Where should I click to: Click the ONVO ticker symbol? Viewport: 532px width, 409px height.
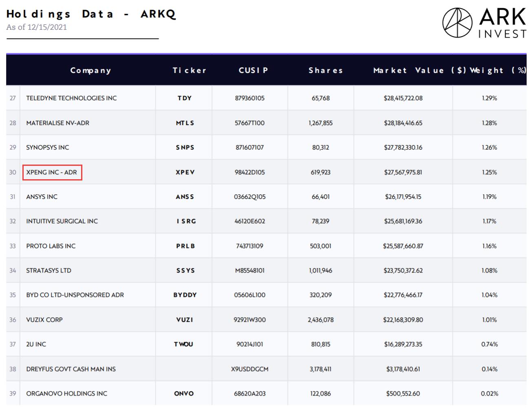coord(184,394)
